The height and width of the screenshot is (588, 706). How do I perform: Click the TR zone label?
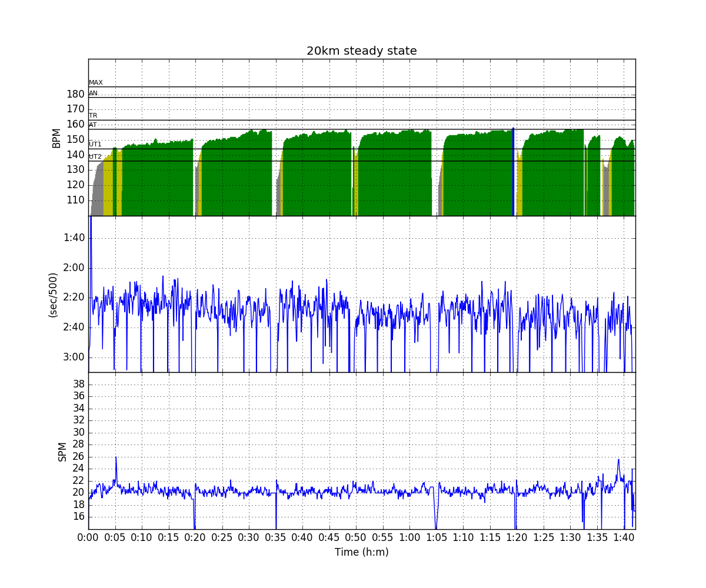(x=93, y=116)
